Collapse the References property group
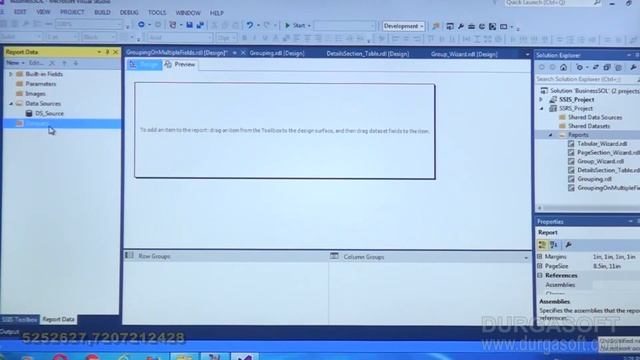 (x=540, y=276)
